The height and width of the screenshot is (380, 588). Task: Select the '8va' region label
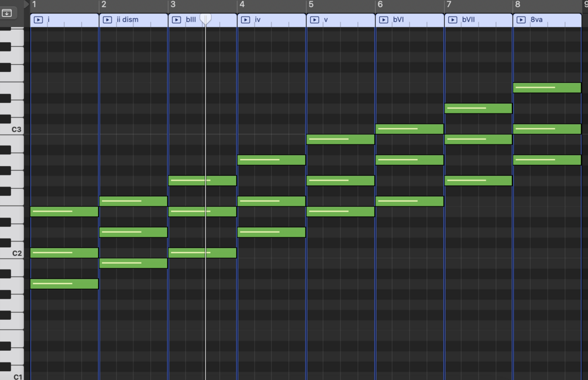coord(537,19)
